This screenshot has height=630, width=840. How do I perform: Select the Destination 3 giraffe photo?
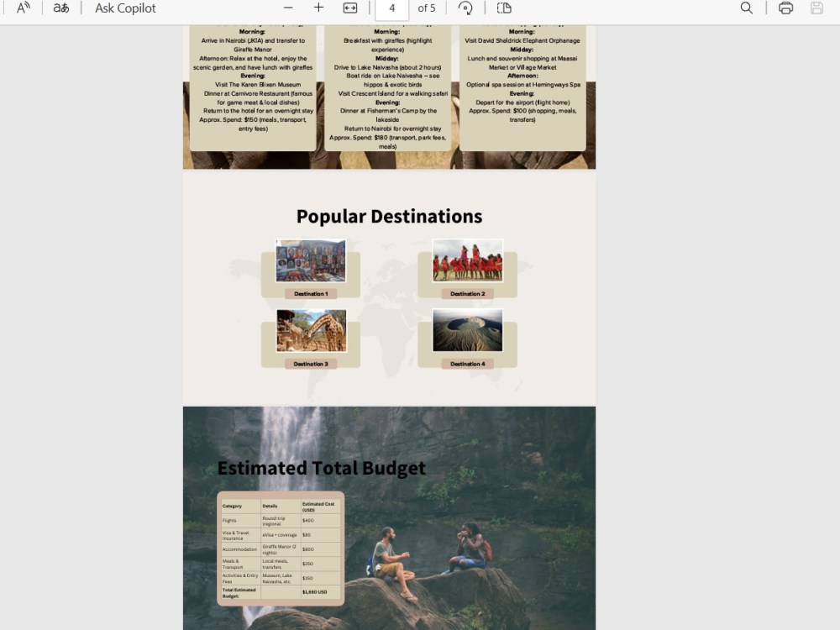312,330
